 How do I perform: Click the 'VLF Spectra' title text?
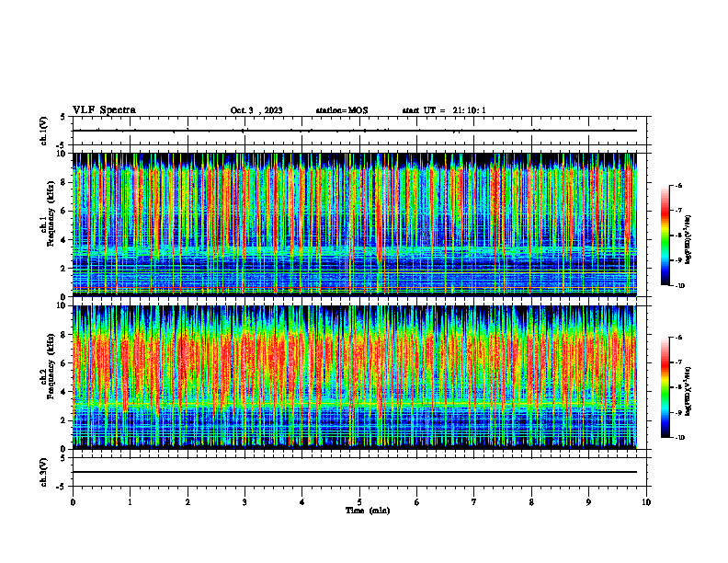(104, 110)
